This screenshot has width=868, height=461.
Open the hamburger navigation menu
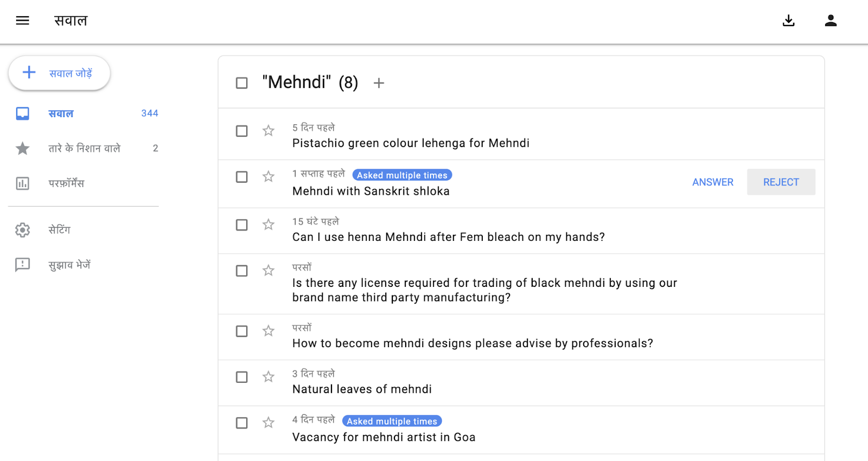tap(22, 21)
